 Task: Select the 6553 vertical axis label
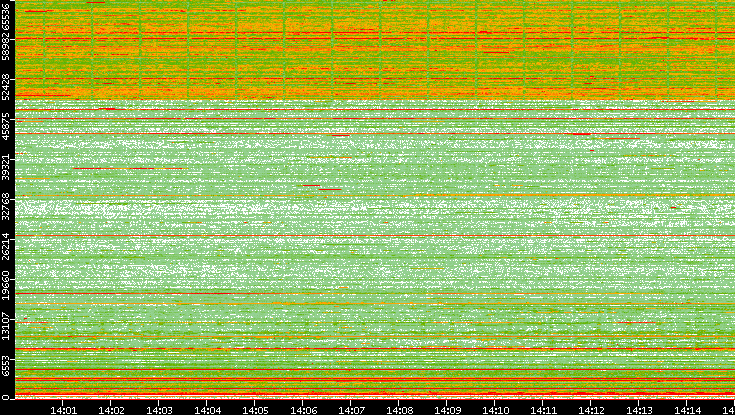6,366
